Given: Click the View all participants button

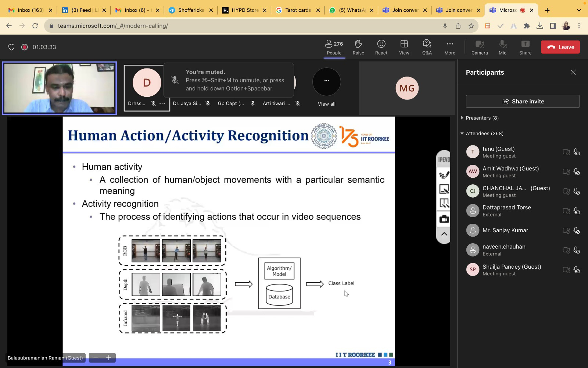Looking at the screenshot, I should [x=326, y=88].
